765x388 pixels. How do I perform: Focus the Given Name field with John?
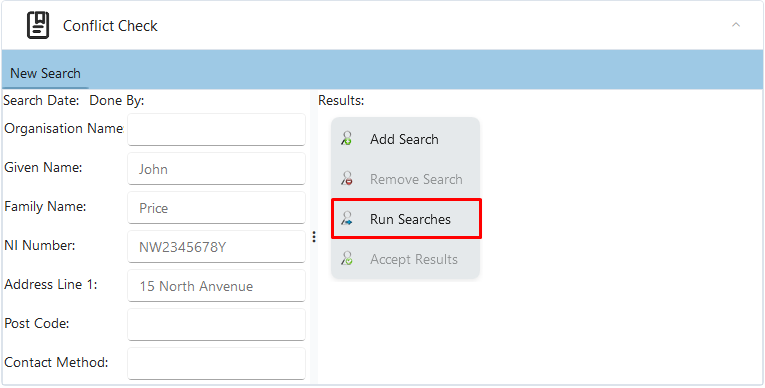217,168
